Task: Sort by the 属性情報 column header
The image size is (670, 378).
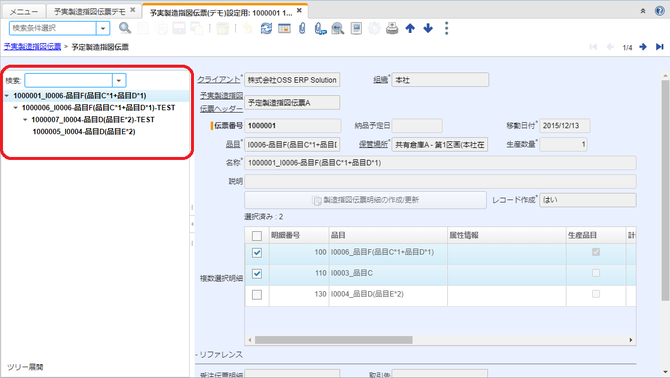Action: click(x=506, y=235)
